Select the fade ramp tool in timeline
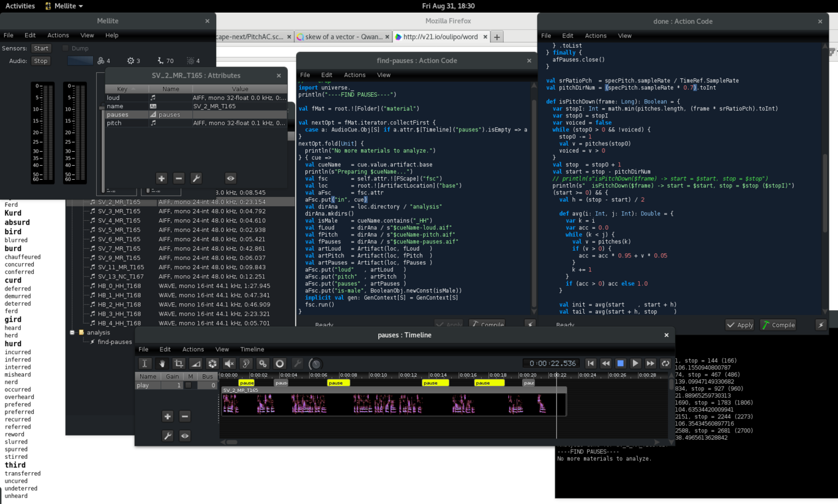Screen dimensions: 838x504 point(195,363)
